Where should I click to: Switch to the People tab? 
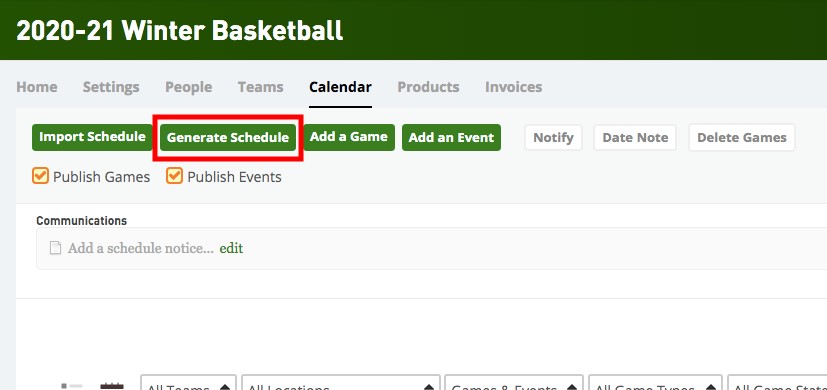[189, 87]
